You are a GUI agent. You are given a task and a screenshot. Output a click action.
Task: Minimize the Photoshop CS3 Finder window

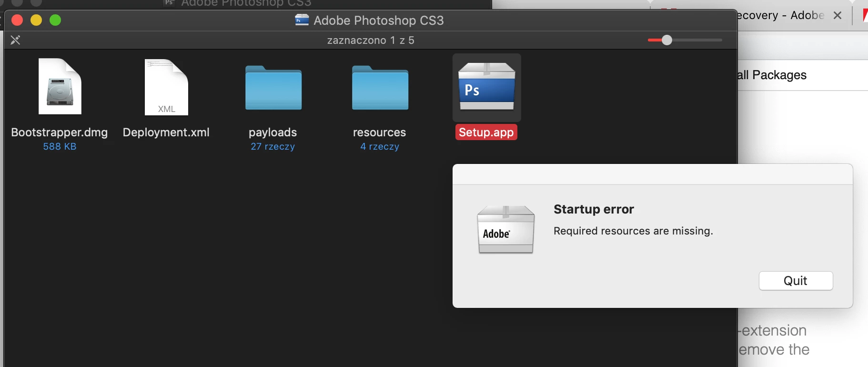[x=36, y=20]
